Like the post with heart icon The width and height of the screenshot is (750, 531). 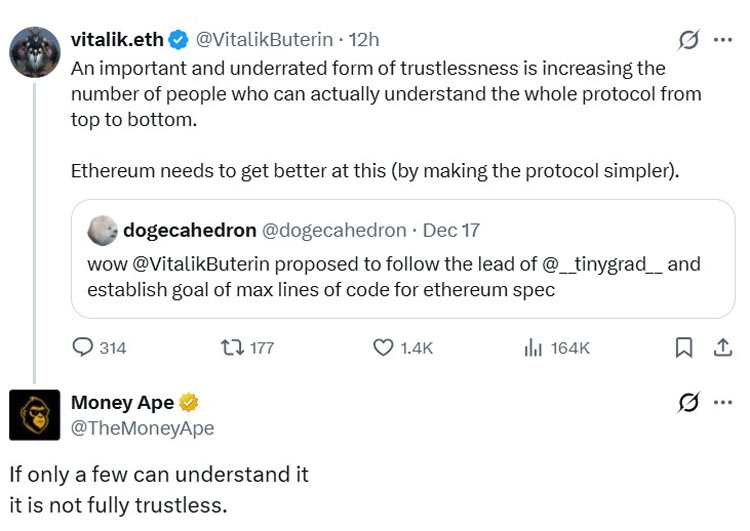pos(383,347)
